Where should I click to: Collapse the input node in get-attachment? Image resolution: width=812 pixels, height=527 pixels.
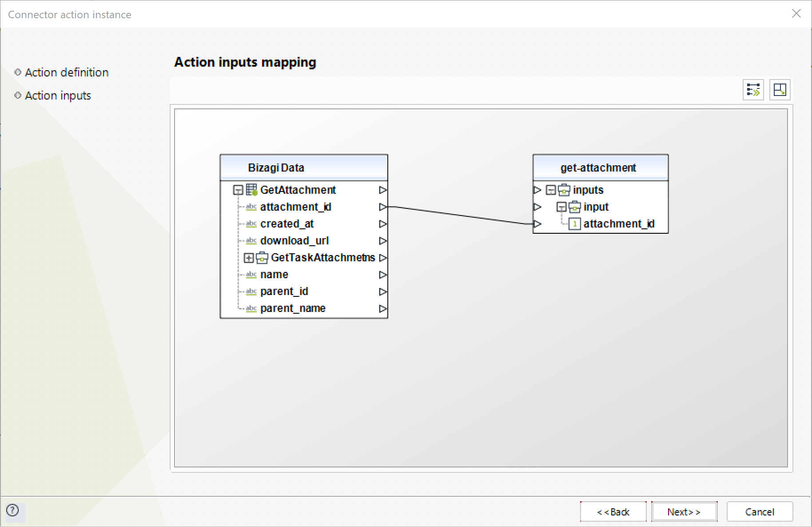click(x=561, y=207)
